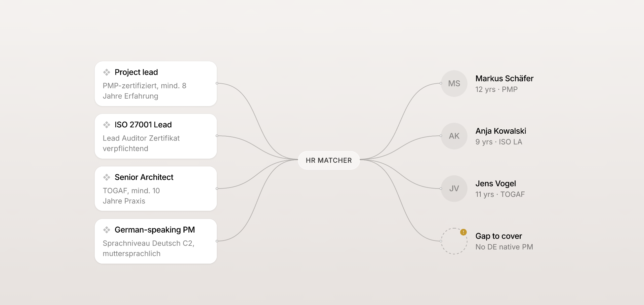Click the German-speaking PM card icon
Image resolution: width=644 pixels, height=305 pixels.
point(106,230)
